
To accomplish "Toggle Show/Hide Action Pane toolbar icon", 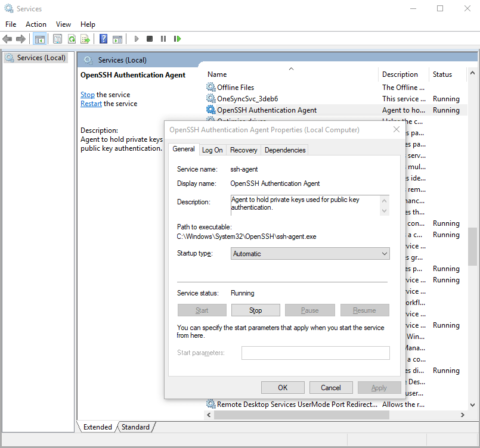I will point(117,39).
